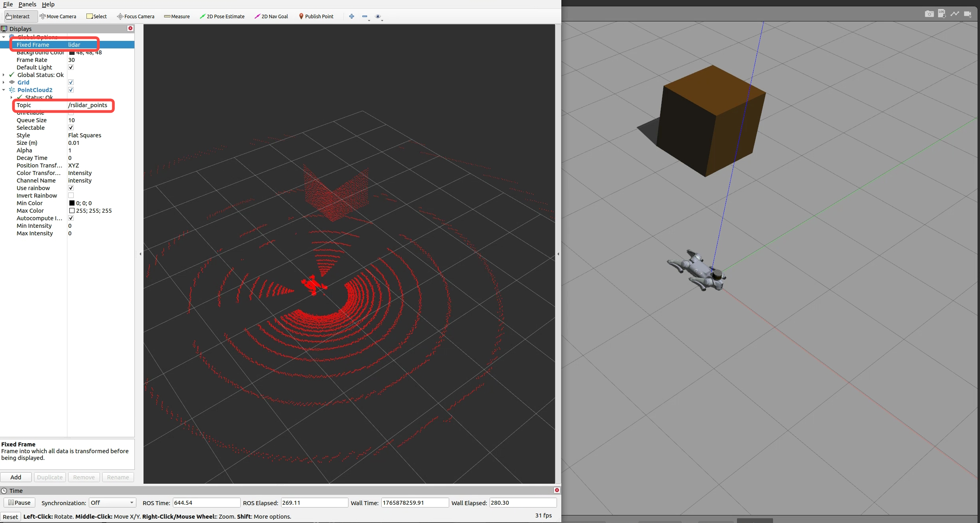Open the Panels menu

pyautogui.click(x=27, y=4)
